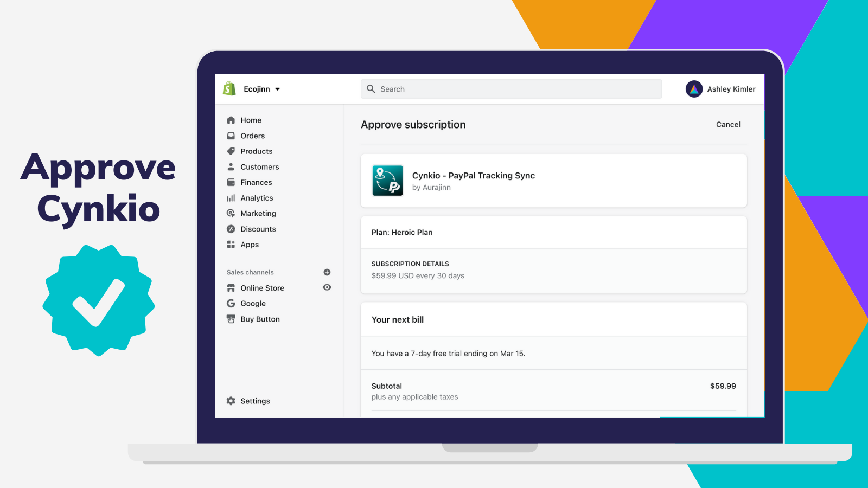Open the Google sales channel
The height and width of the screenshot is (488, 868).
point(253,304)
